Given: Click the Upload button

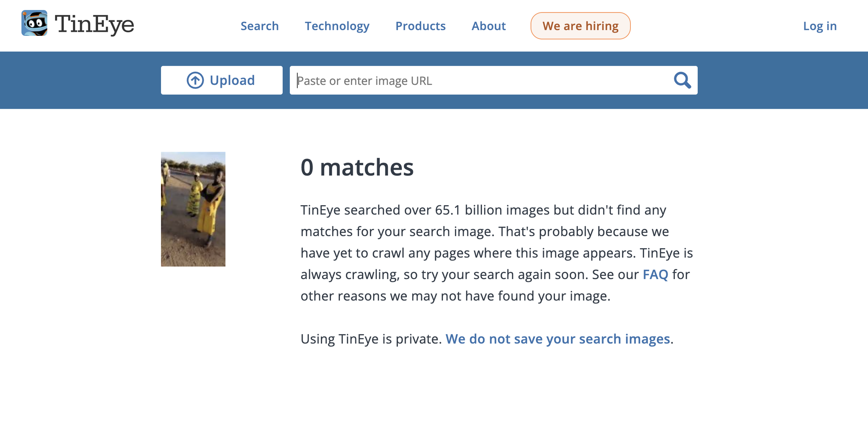Looking at the screenshot, I should click(x=222, y=80).
